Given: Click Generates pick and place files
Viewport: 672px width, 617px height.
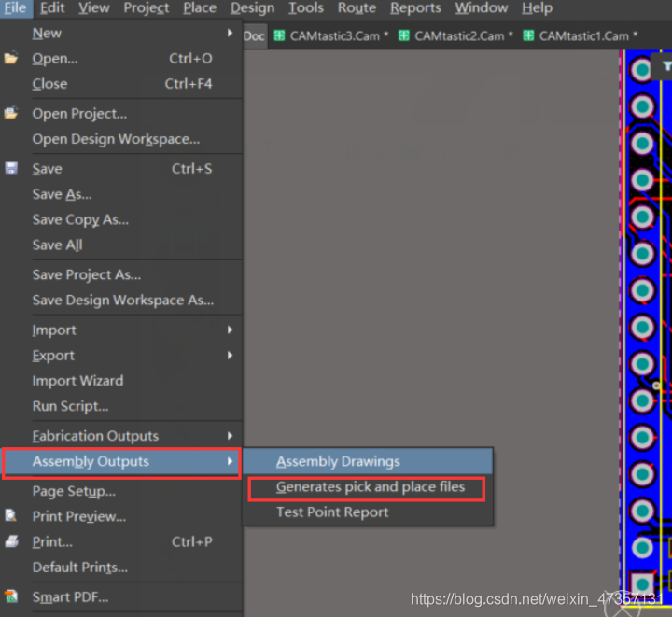Looking at the screenshot, I should 368,486.
